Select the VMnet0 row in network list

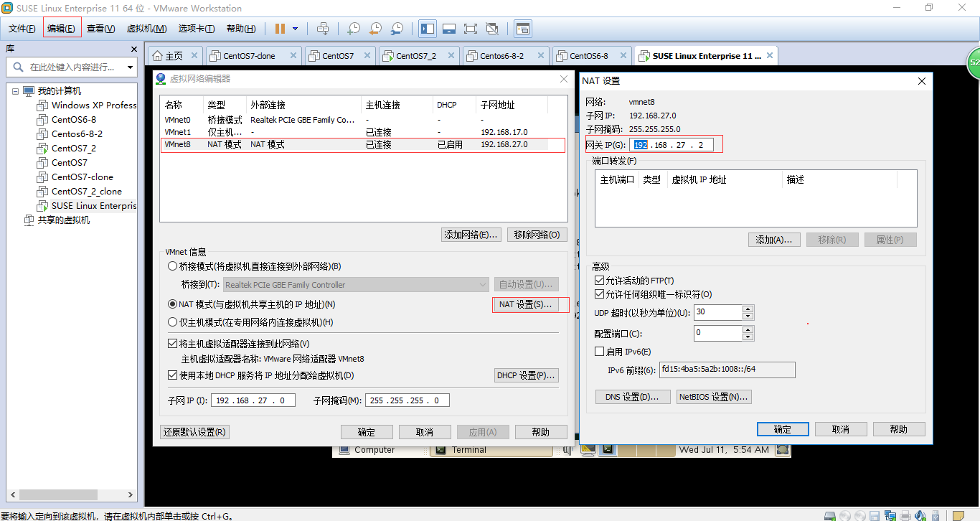point(363,120)
